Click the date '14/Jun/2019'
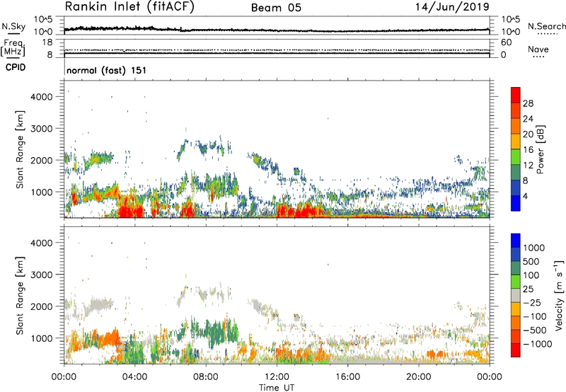The image size is (566, 392). click(x=452, y=7)
